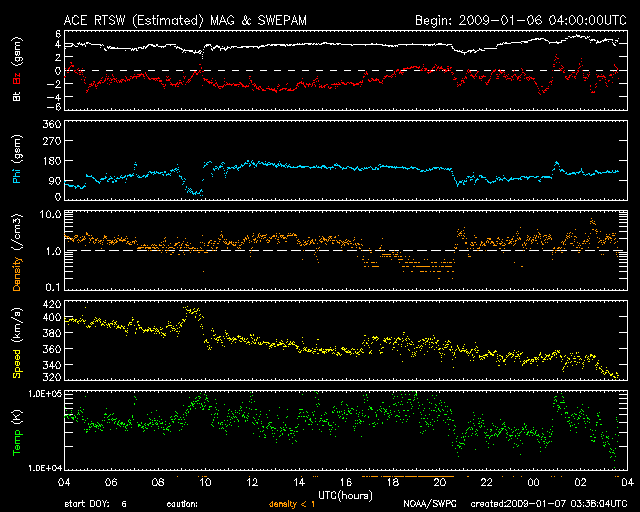Click the '1.0E+05' tick on Temp axis
The image size is (640, 512).
[45, 394]
